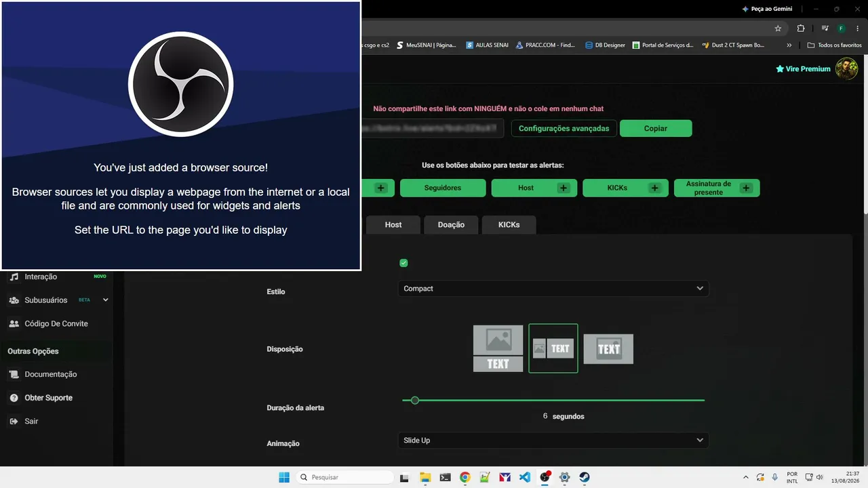Open the DB Designer bookmark
The height and width of the screenshot is (488, 868).
tap(605, 45)
